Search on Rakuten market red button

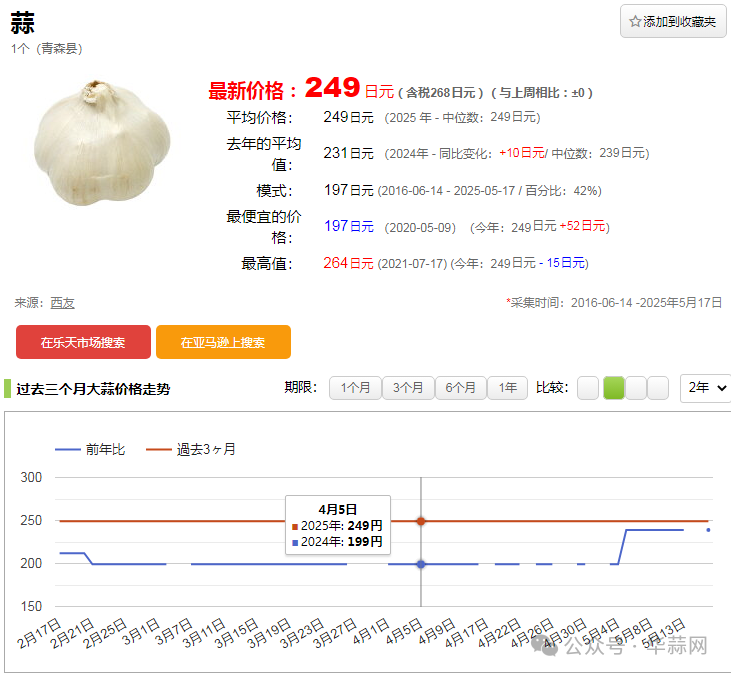coord(83,342)
